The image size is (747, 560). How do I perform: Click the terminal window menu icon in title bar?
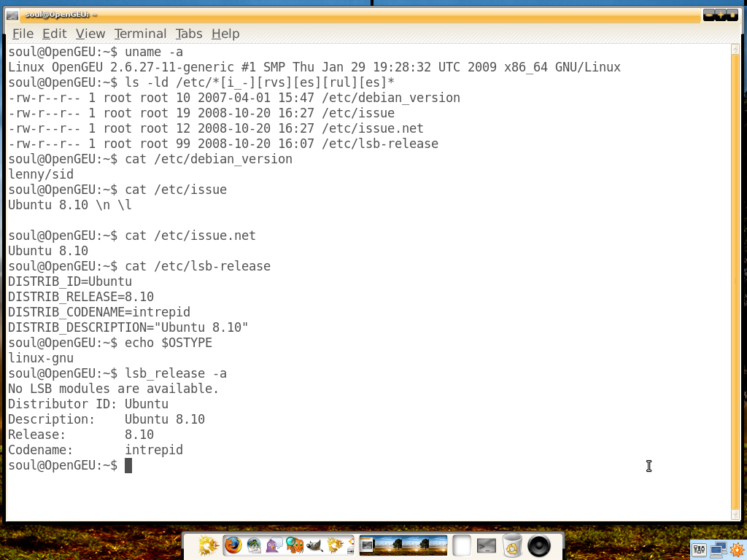pyautogui.click(x=12, y=15)
